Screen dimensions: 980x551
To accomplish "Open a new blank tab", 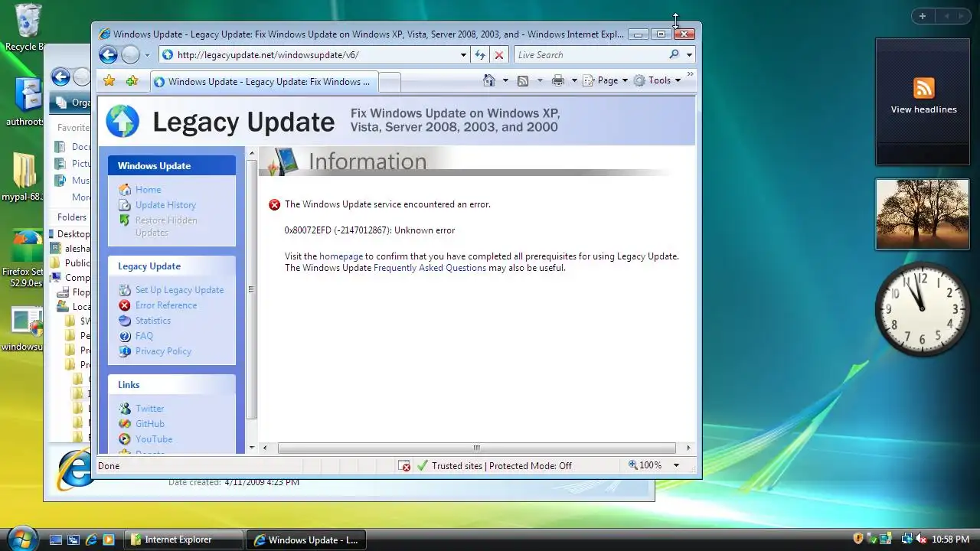I will coord(389,82).
